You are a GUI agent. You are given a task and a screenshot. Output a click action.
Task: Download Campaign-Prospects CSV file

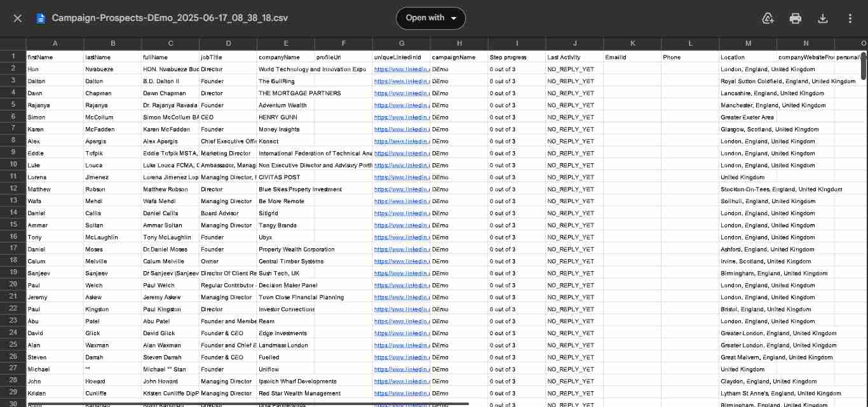point(823,18)
